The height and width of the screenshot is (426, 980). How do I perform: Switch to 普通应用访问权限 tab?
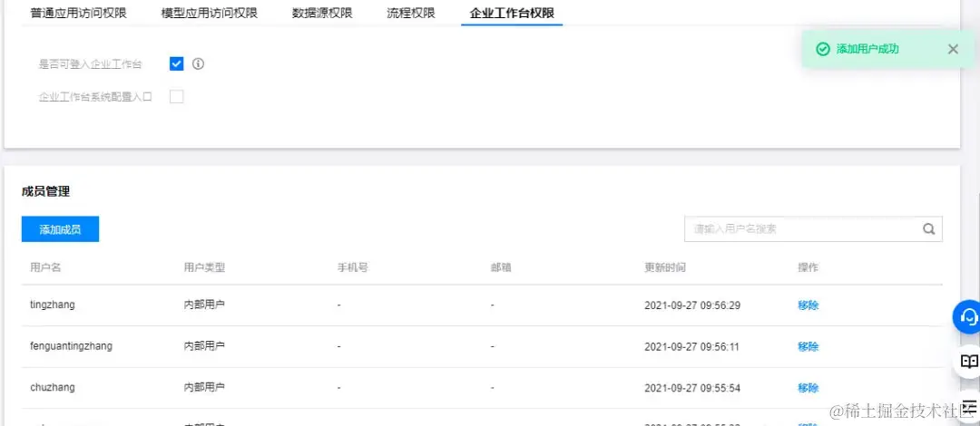(79, 13)
